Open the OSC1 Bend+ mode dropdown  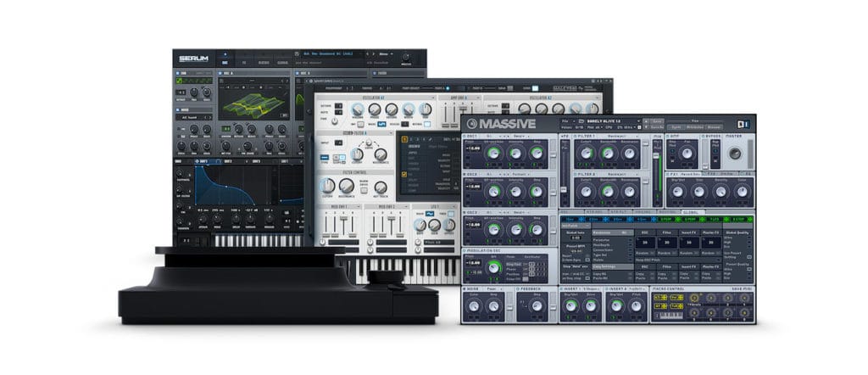point(521,137)
